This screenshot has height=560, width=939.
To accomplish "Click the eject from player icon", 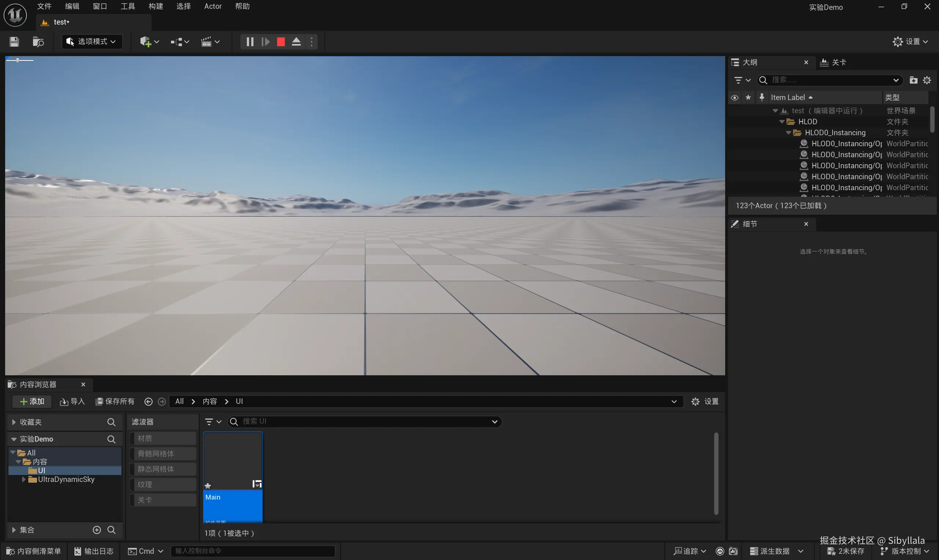I will tap(296, 41).
